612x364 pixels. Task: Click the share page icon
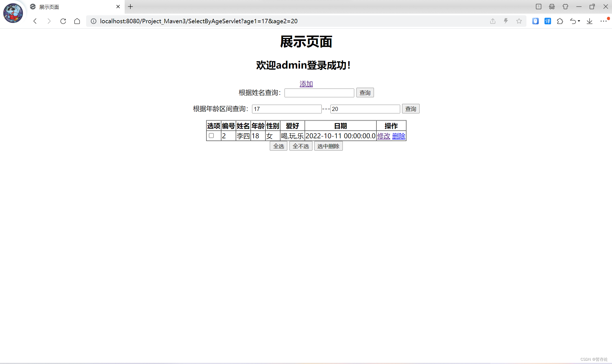point(493,21)
